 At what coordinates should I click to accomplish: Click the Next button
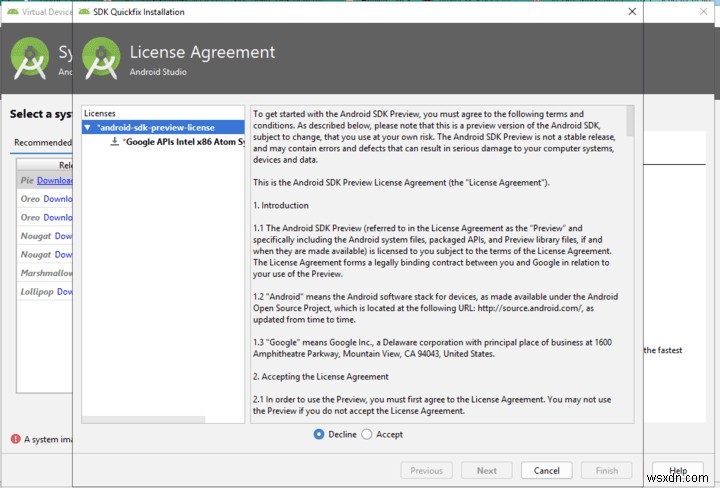(x=487, y=471)
